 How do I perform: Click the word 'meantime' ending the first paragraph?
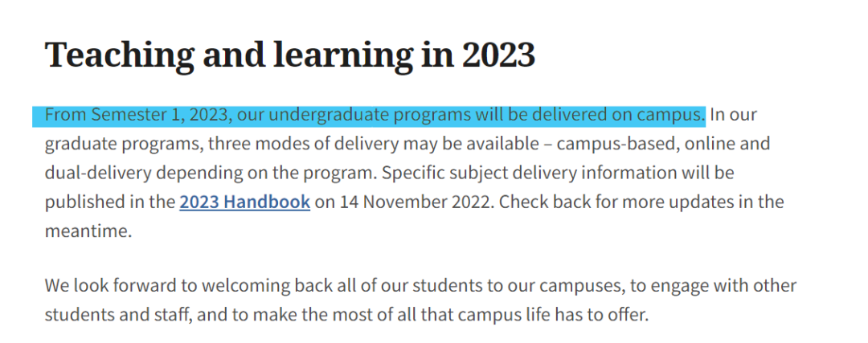pyautogui.click(x=87, y=231)
